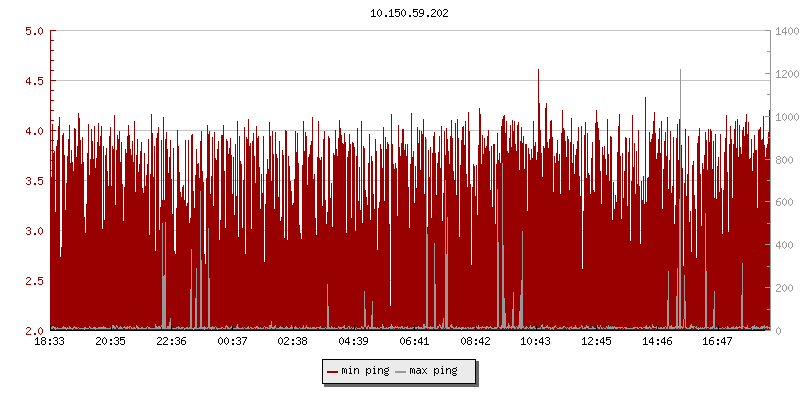Screen dimensions: 800x400
Task: Click the 1400 right axis label
Action: [786, 31]
